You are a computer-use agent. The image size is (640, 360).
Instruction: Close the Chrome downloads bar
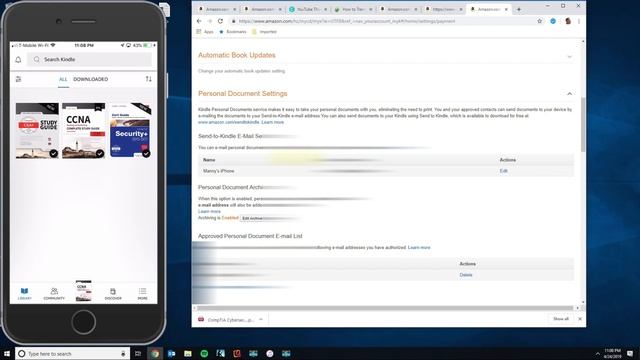click(580, 319)
